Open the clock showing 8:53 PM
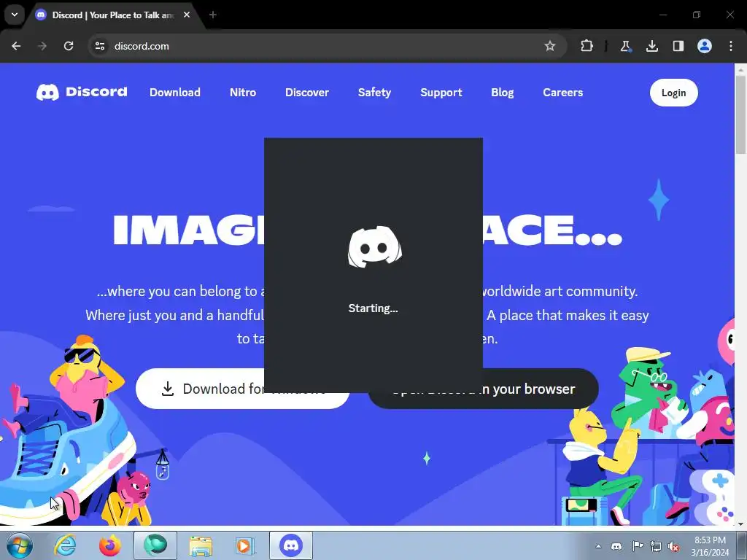The image size is (747, 560). (710, 546)
